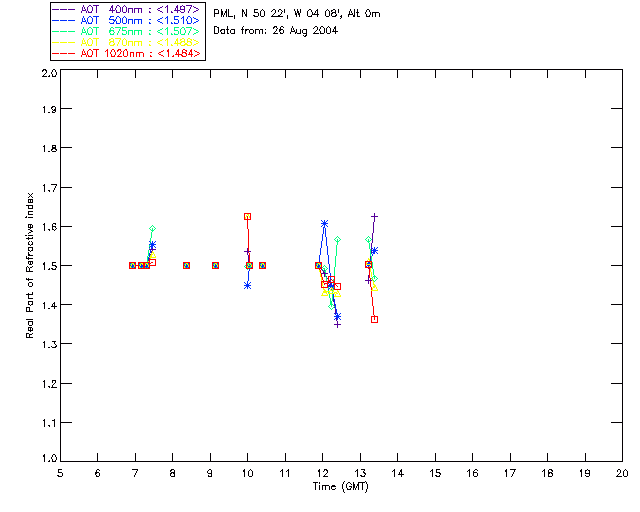This screenshot has height=512, width=640.
Task: Click the red square peak near time 10
Action: 247,216
